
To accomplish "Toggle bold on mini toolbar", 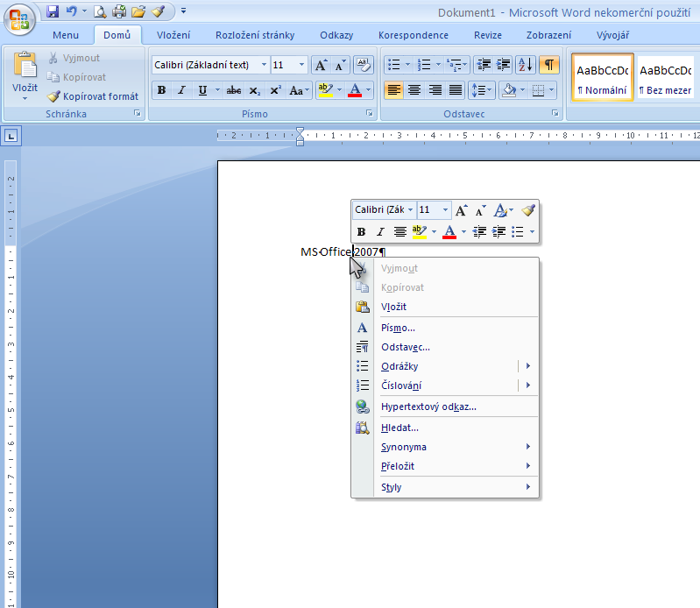I will pyautogui.click(x=361, y=231).
